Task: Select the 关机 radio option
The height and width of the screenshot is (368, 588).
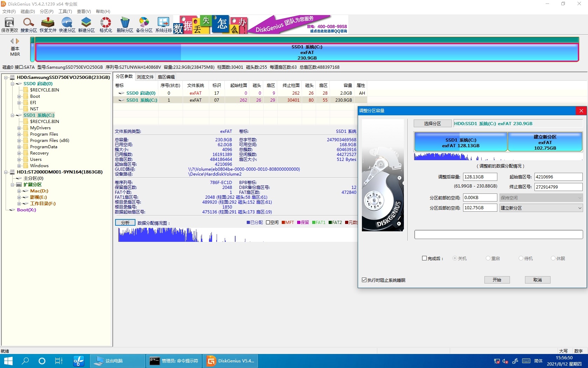Action: 455,258
